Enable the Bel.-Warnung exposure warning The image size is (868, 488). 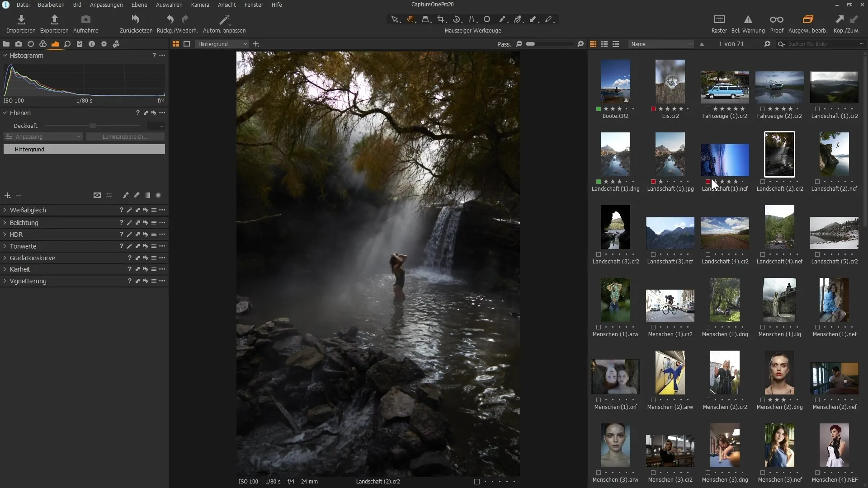click(x=748, y=19)
